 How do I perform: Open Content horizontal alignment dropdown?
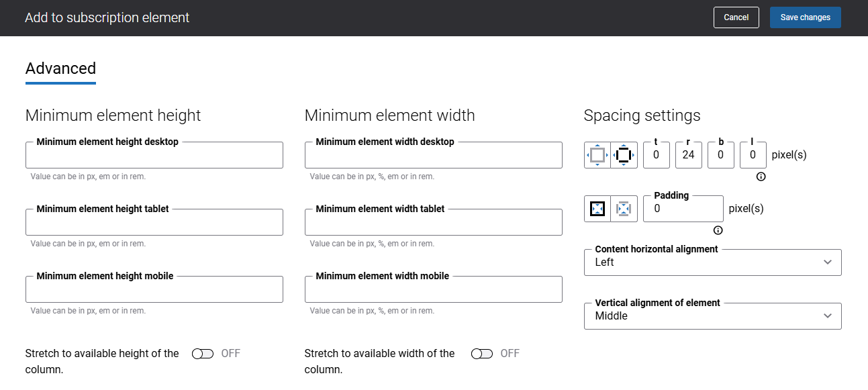click(713, 262)
